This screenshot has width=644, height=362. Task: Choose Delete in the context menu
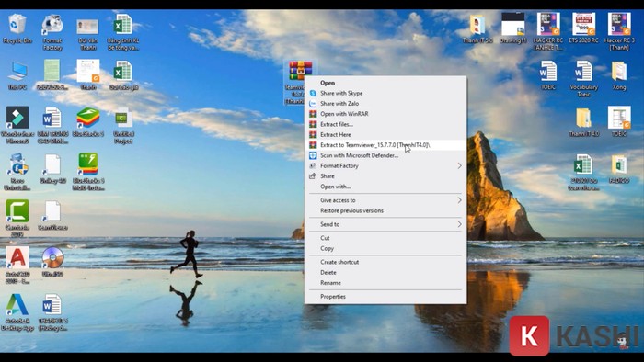[x=385, y=272]
